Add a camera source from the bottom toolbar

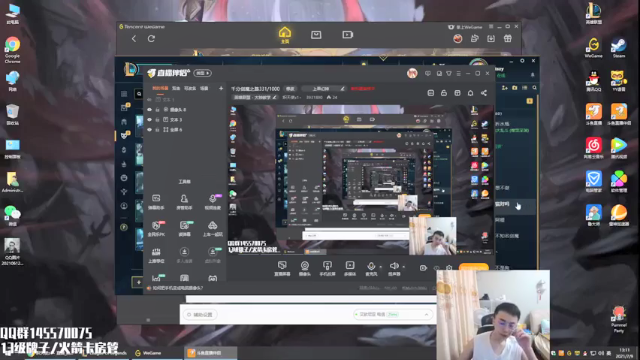[x=304, y=269]
